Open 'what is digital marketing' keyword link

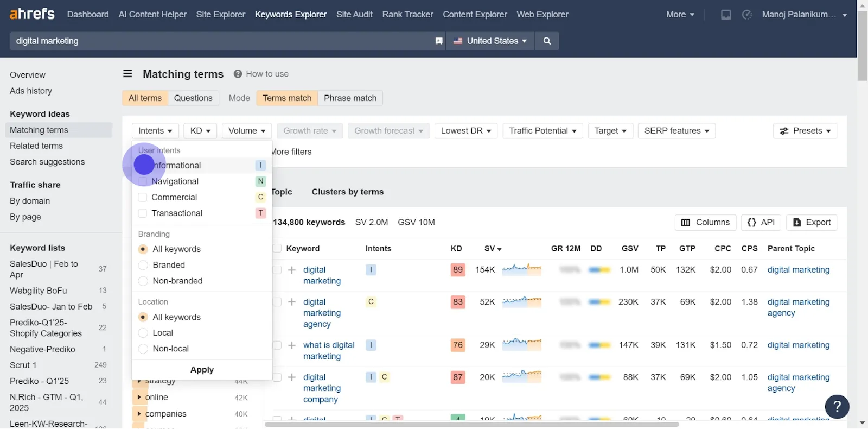(x=329, y=351)
